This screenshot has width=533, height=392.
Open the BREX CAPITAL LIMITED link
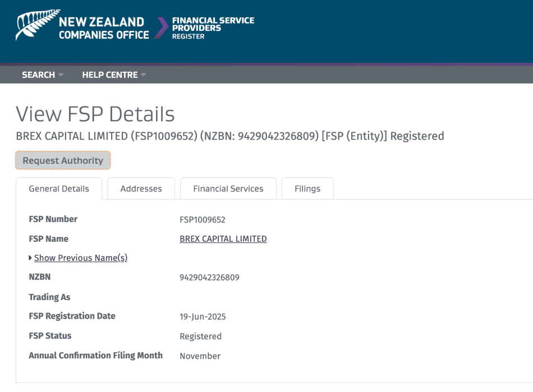pyautogui.click(x=223, y=239)
